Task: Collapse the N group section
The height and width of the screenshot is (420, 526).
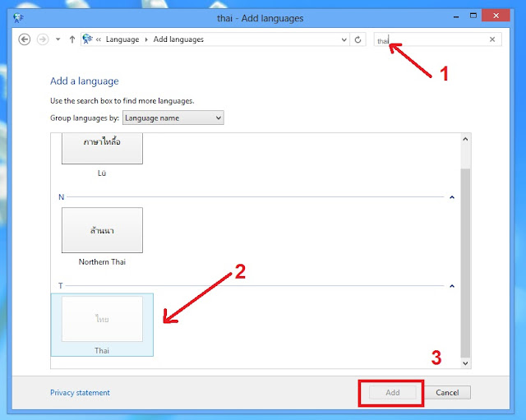Action: (x=452, y=197)
